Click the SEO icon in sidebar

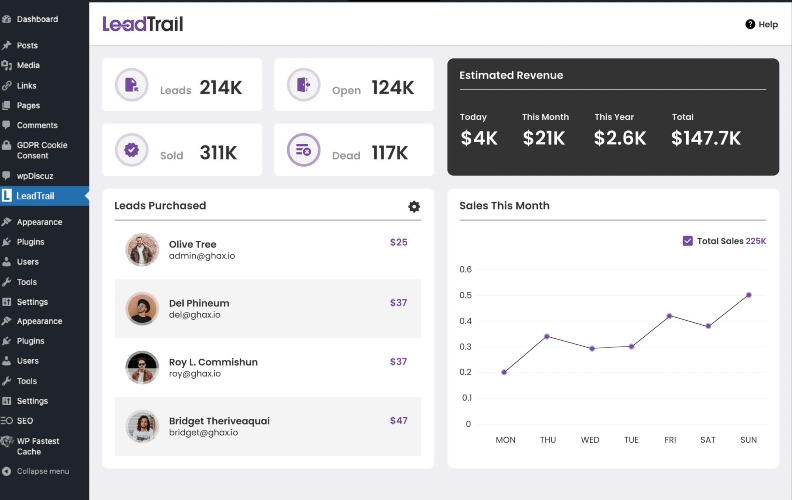tap(6, 421)
